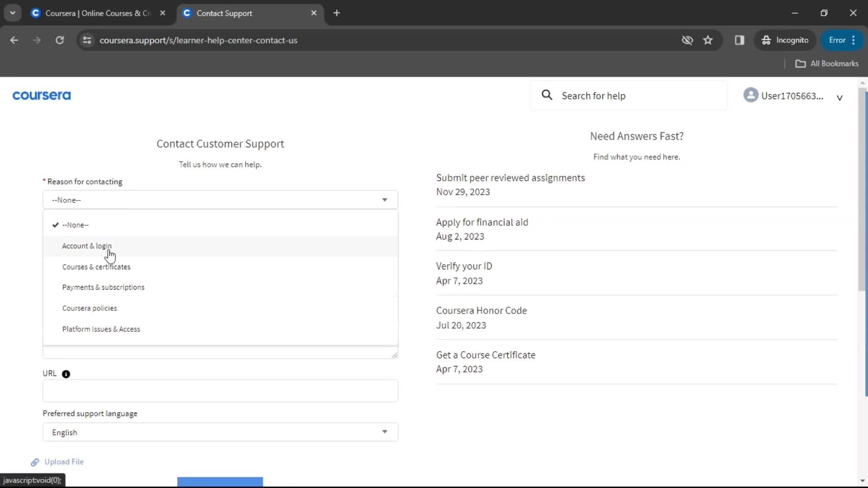Viewport: 868px width, 488px height.
Task: Open Verify your ID article
Action: click(x=464, y=266)
